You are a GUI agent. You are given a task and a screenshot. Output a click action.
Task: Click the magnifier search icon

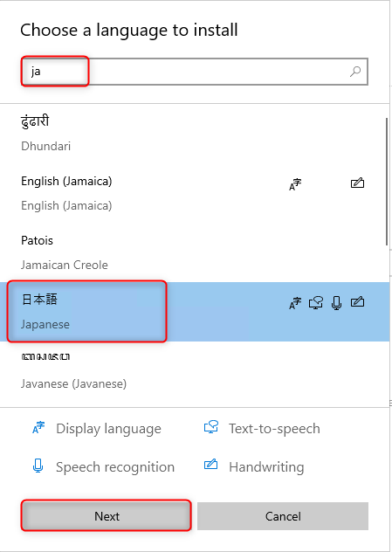355,72
